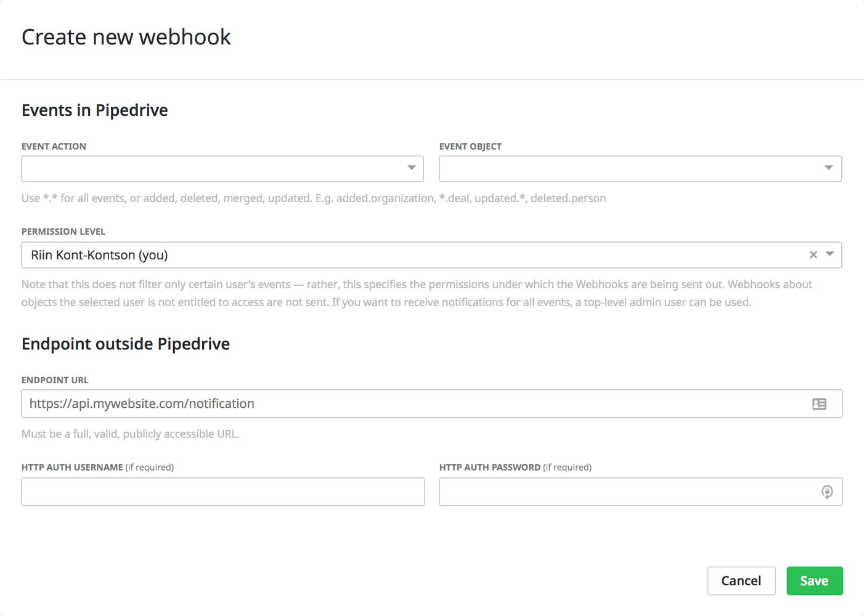The width and height of the screenshot is (864, 616).
Task: Focus the Endpoint URL input field
Action: pos(370,403)
